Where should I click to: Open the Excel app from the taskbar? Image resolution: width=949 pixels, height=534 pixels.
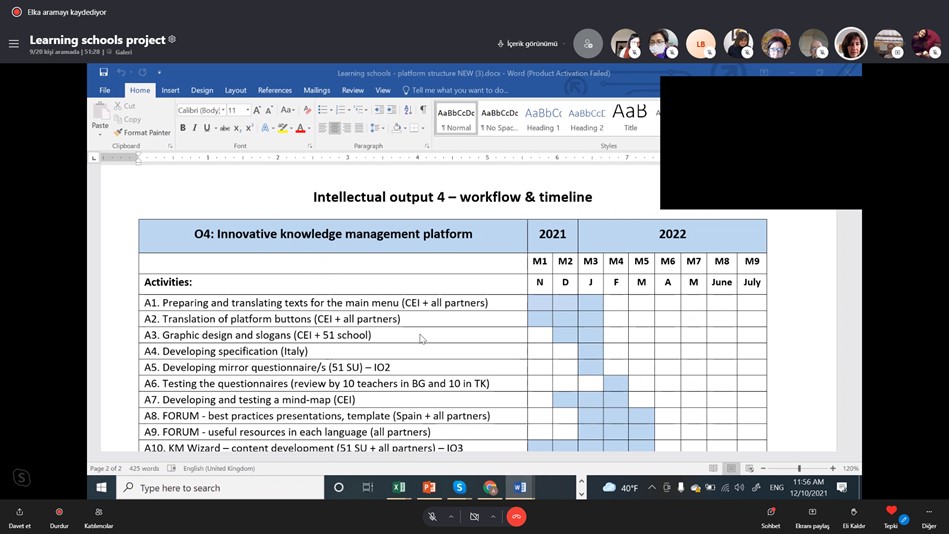click(399, 487)
